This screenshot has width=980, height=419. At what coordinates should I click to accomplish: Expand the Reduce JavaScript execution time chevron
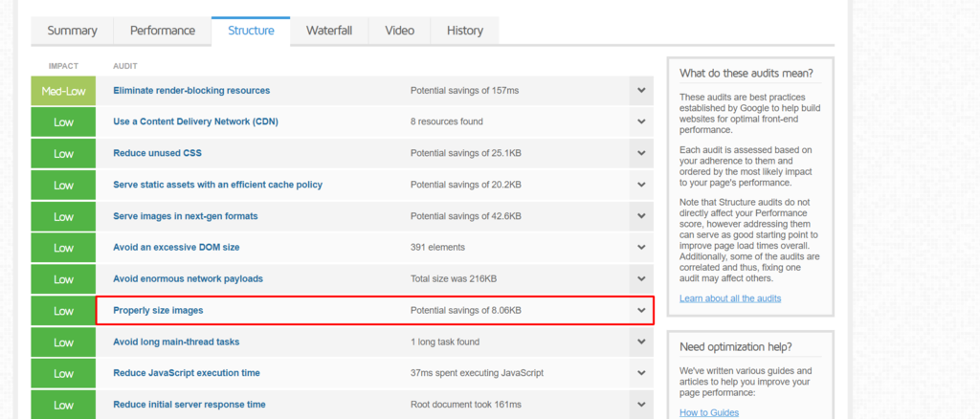click(640, 373)
